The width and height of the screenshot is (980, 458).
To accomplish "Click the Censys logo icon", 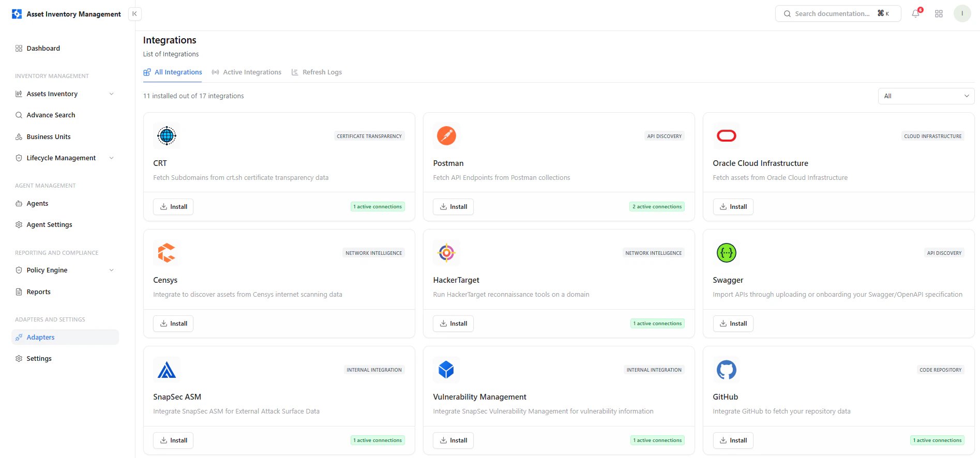I will 167,253.
